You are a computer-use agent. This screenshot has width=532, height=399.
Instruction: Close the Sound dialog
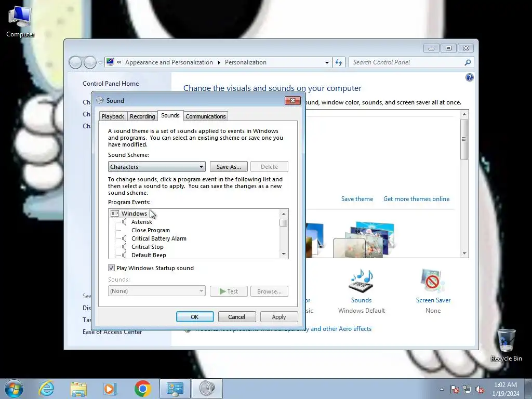(292, 100)
